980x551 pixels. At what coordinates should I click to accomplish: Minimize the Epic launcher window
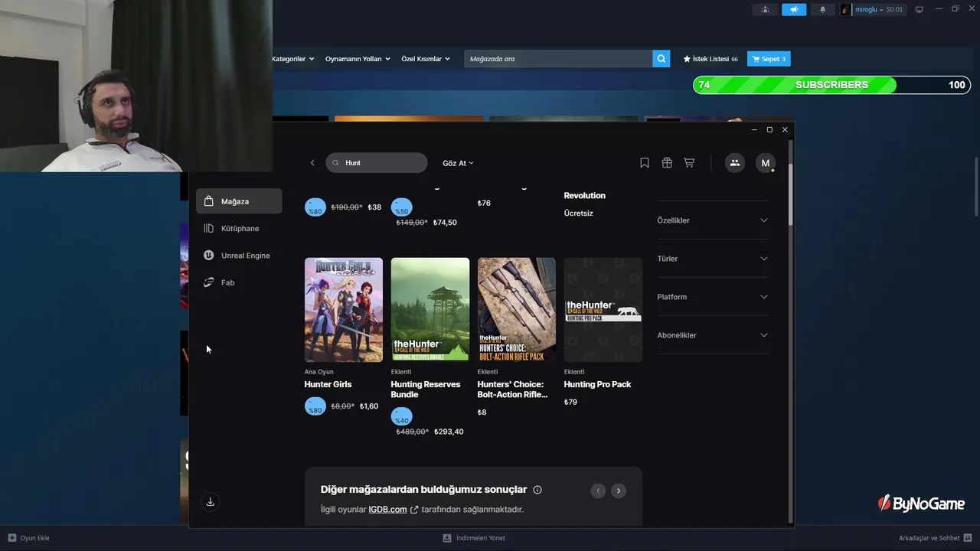click(x=754, y=130)
